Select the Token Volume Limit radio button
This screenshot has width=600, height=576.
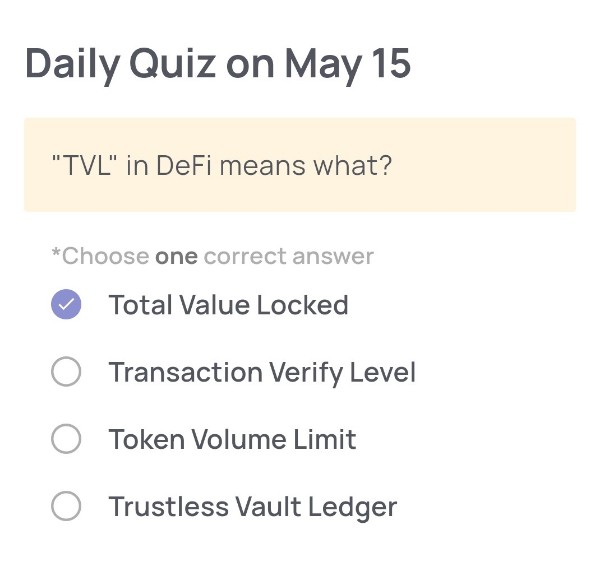(66, 439)
